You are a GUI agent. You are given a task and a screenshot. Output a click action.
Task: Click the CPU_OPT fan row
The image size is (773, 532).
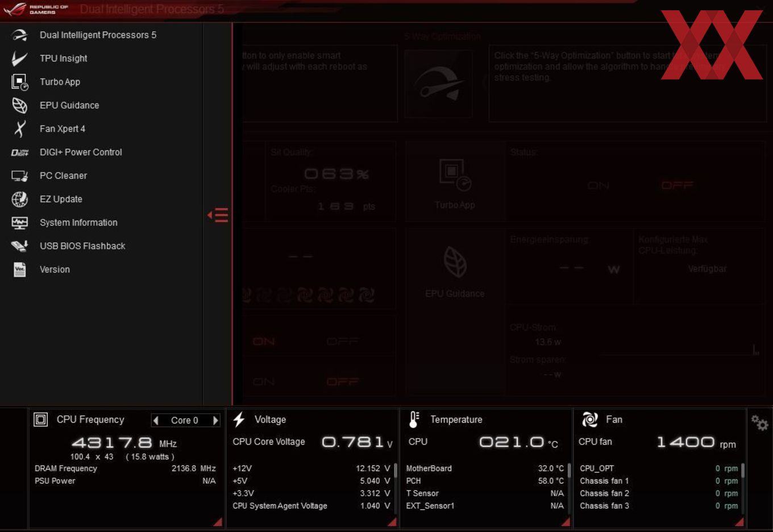[x=659, y=468]
